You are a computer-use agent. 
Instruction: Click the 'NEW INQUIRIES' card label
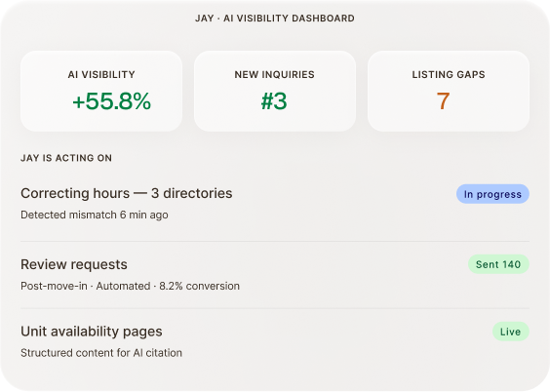(275, 74)
